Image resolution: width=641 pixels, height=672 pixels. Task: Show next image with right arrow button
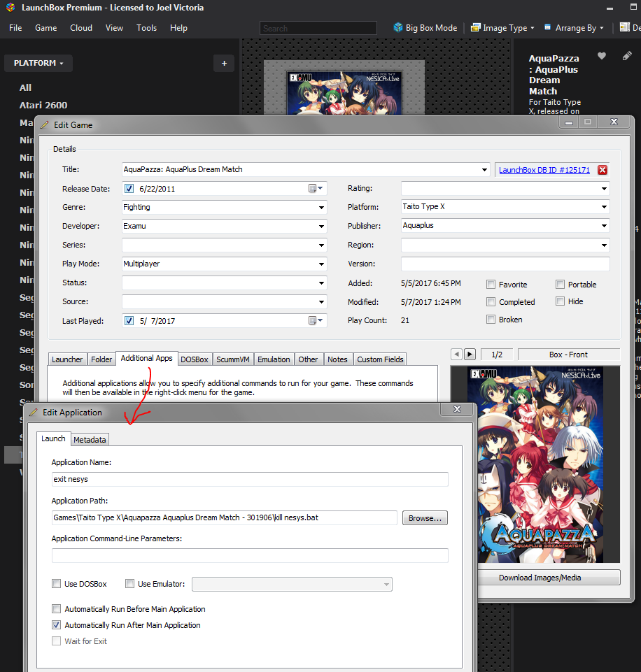tap(470, 354)
